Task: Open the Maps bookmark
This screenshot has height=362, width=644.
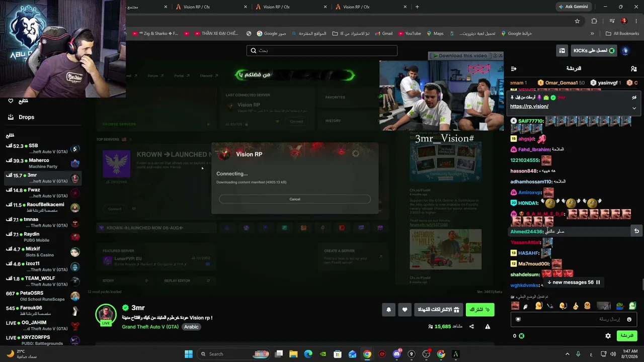Action: point(435,34)
